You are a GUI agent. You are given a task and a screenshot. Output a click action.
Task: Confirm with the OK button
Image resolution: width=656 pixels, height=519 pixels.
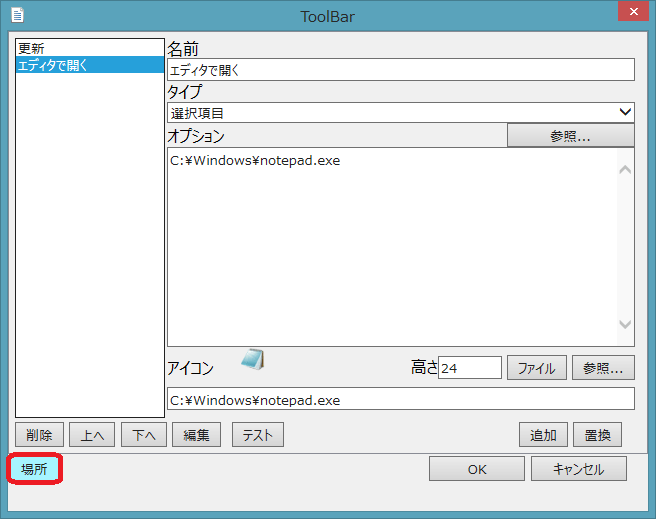476,469
